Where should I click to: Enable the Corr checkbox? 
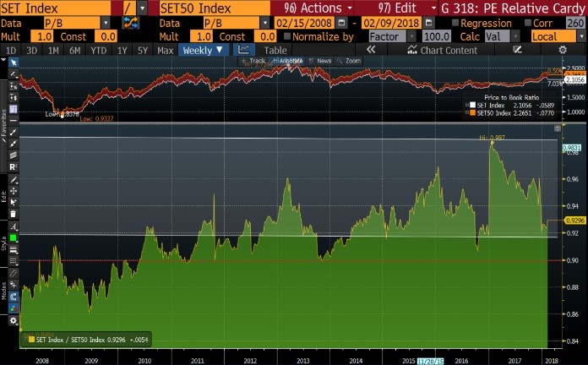528,24
